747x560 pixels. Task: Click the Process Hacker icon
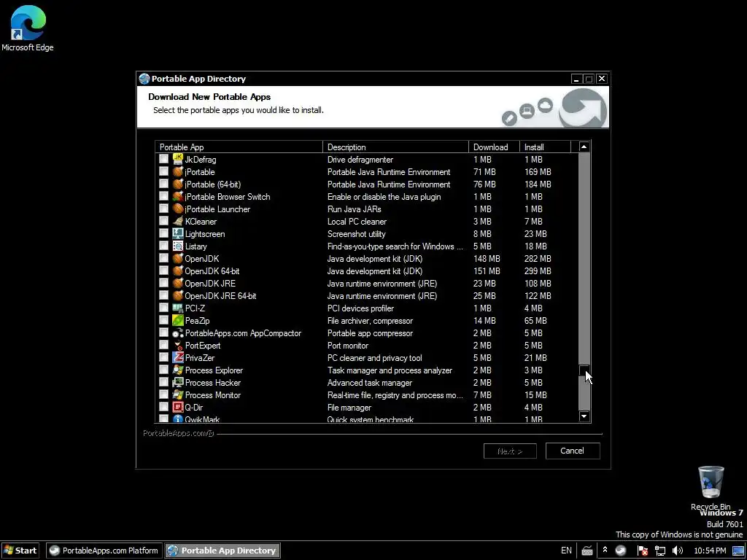pos(178,382)
